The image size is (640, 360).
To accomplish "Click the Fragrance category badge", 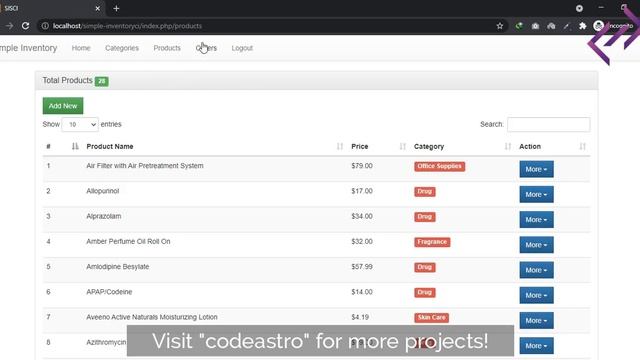I will click(432, 242).
